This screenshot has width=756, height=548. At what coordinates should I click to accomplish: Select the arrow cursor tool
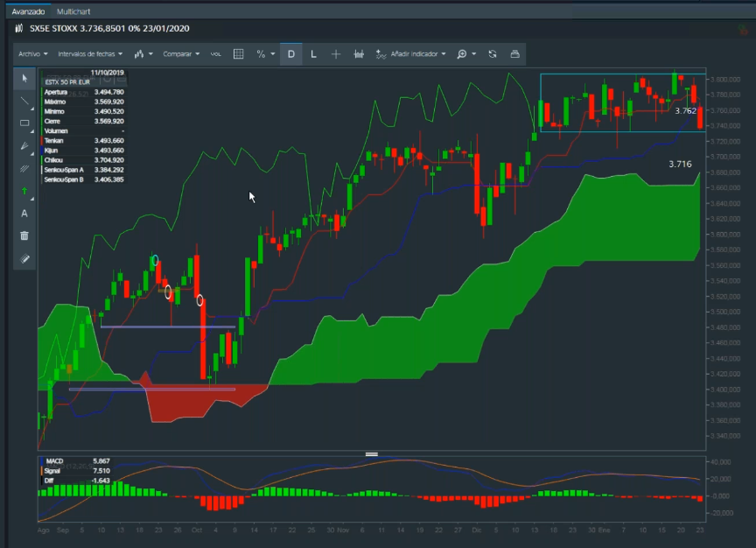pyautogui.click(x=24, y=79)
